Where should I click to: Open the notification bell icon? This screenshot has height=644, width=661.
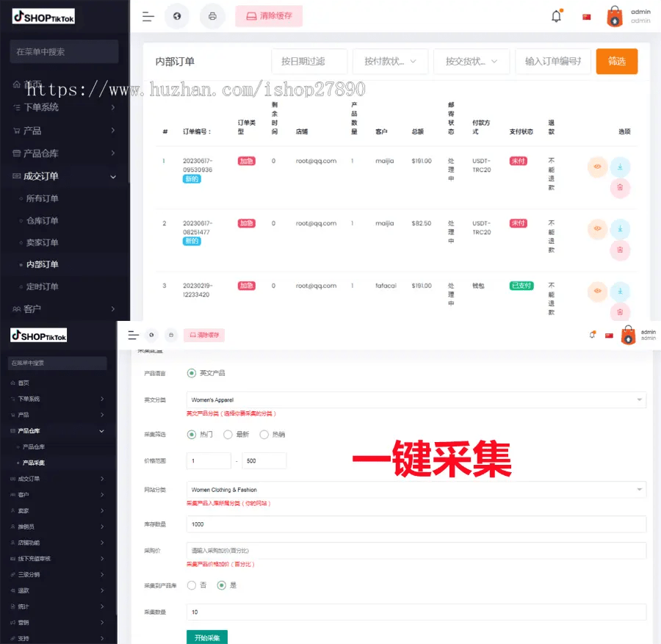click(x=556, y=15)
